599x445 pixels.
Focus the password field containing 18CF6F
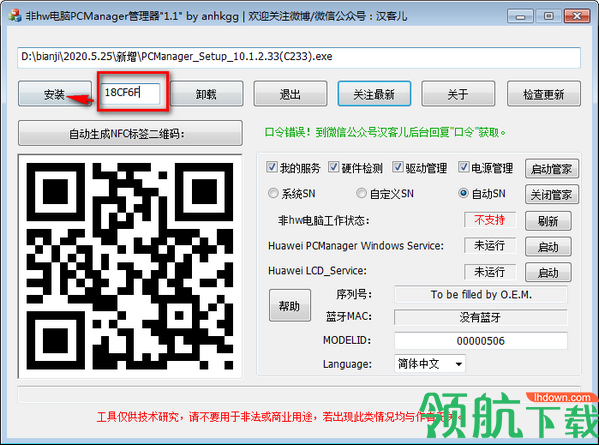point(130,93)
